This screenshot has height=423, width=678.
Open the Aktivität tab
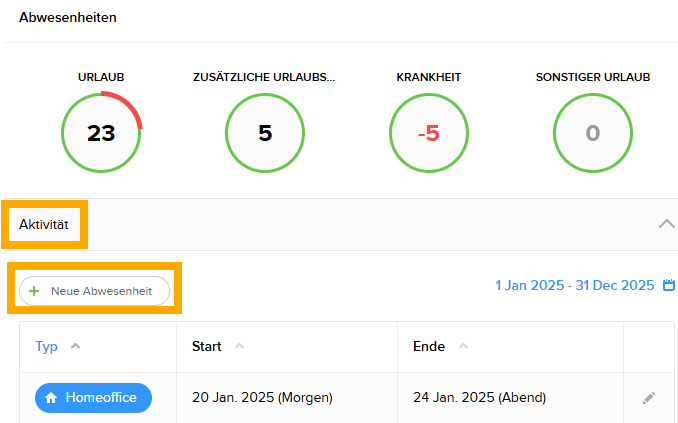pos(44,225)
